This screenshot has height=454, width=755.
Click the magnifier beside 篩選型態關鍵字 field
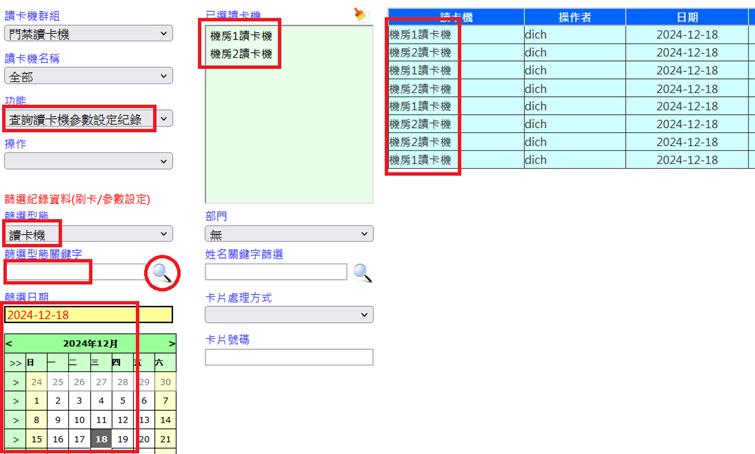[x=161, y=272]
